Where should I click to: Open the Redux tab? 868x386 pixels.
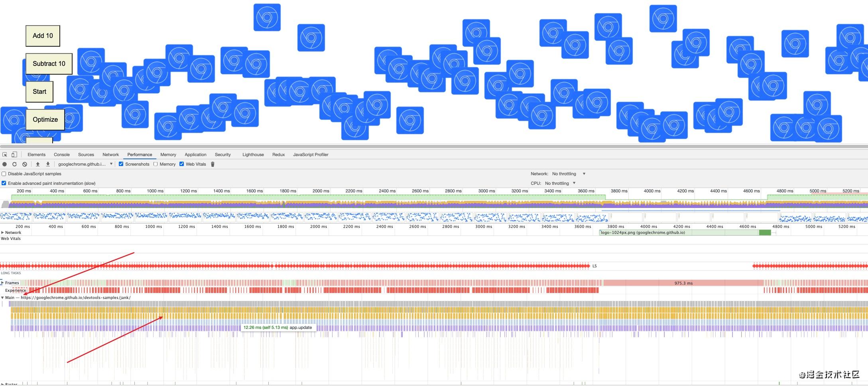click(279, 154)
